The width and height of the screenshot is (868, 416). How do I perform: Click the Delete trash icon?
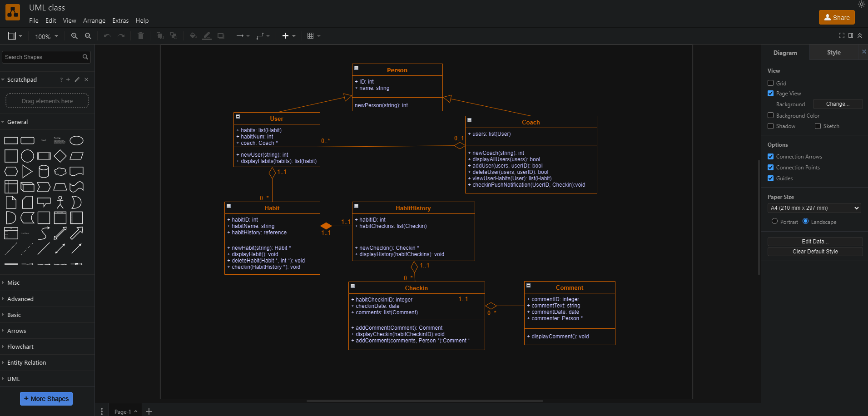point(141,36)
